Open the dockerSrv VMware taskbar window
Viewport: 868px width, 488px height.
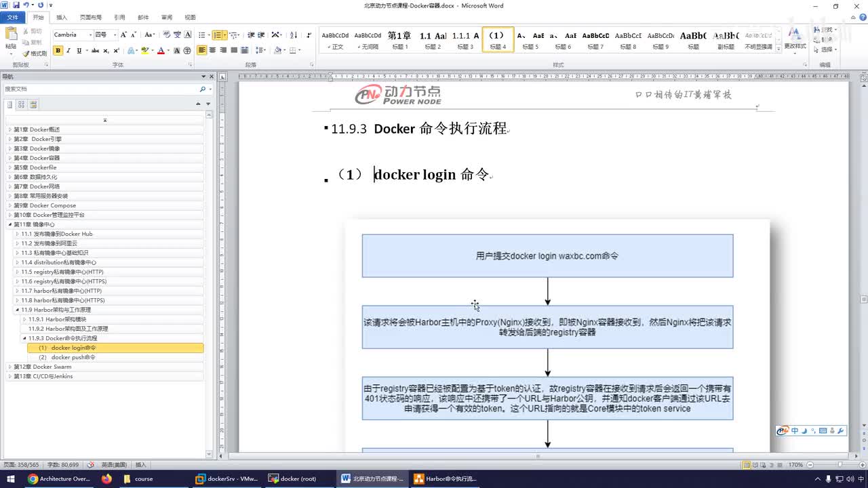tap(226, 479)
